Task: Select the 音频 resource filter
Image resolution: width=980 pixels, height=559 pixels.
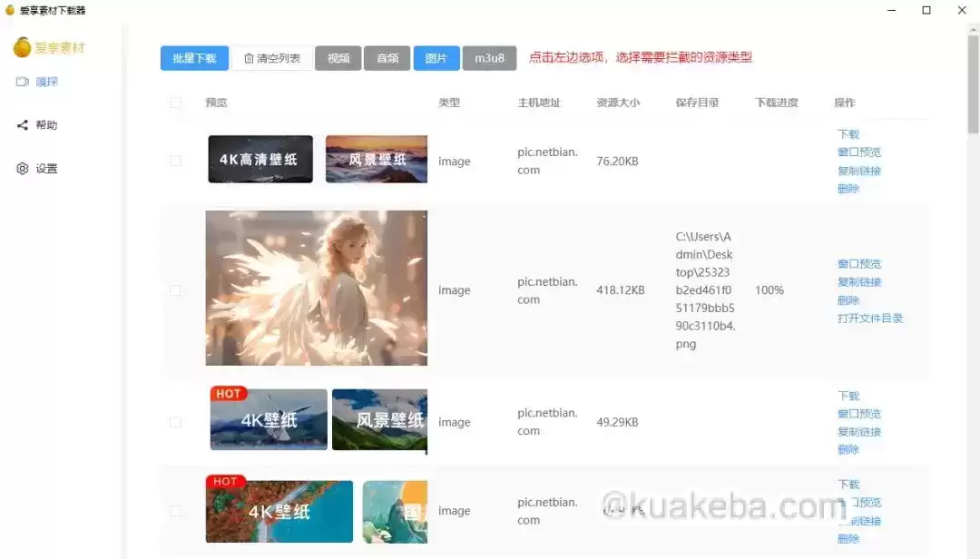Action: [x=387, y=57]
